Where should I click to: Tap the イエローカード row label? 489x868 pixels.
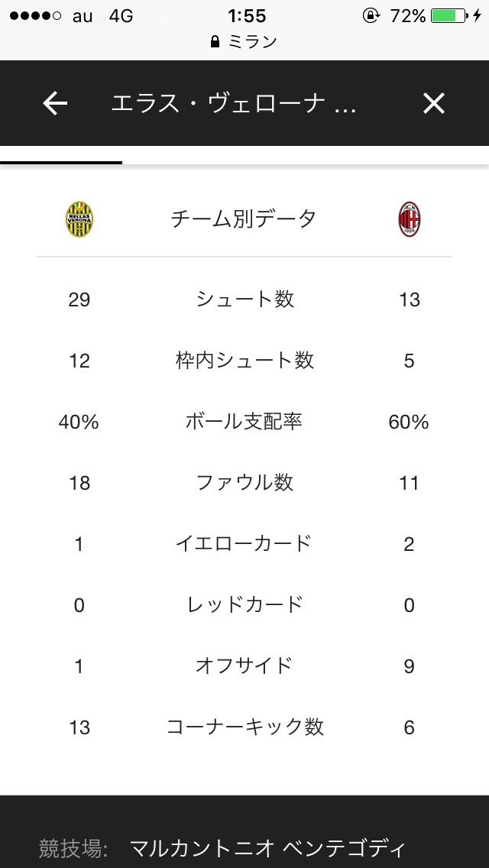click(x=244, y=544)
